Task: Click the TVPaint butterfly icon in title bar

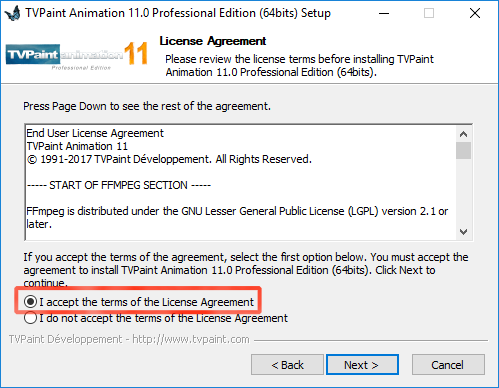Action: (x=13, y=13)
